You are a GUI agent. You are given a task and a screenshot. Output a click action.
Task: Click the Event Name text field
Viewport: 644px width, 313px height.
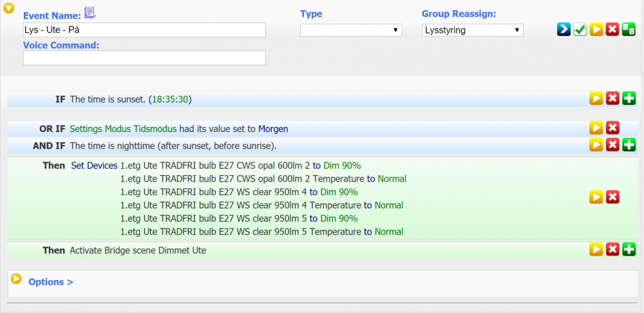144,30
